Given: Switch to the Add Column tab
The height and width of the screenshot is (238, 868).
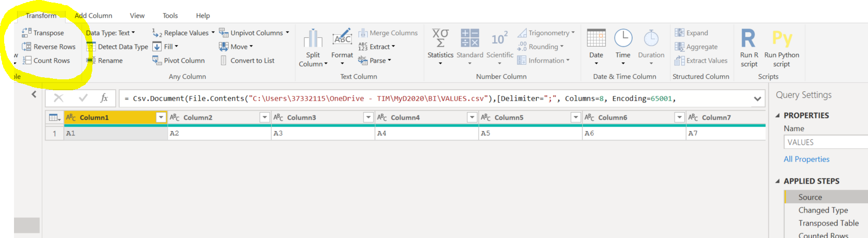Looking at the screenshot, I should coord(93,16).
